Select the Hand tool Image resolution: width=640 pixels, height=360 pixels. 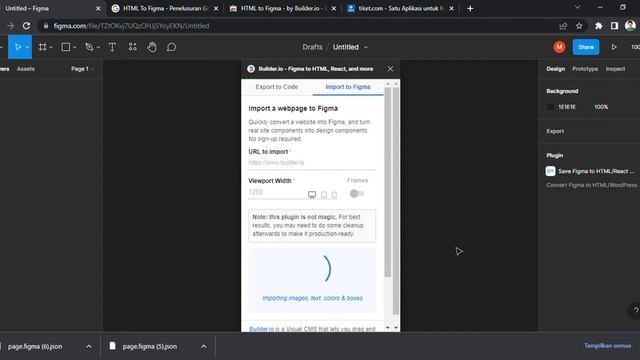point(152,47)
